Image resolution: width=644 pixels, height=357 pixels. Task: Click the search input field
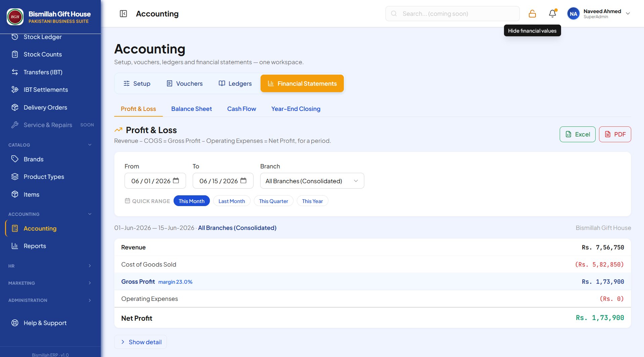tap(452, 14)
